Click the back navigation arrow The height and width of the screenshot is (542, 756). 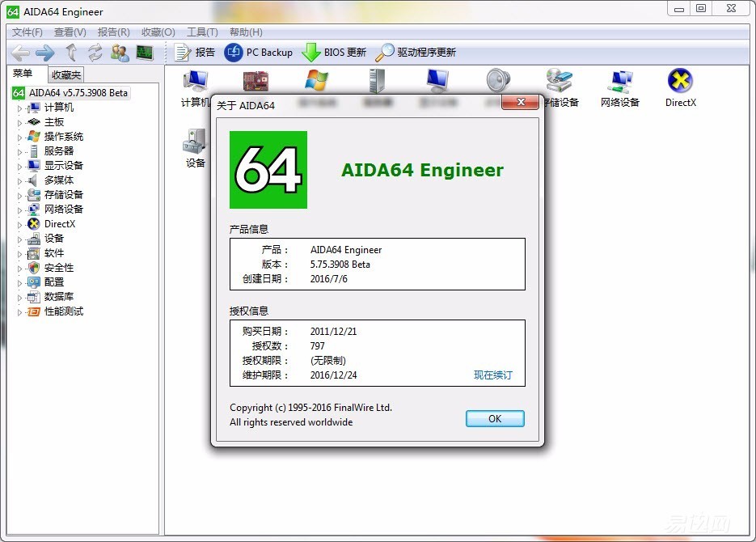(20, 53)
